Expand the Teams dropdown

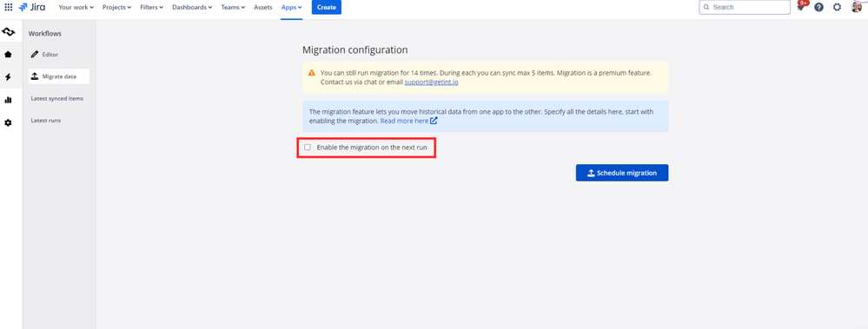point(233,7)
